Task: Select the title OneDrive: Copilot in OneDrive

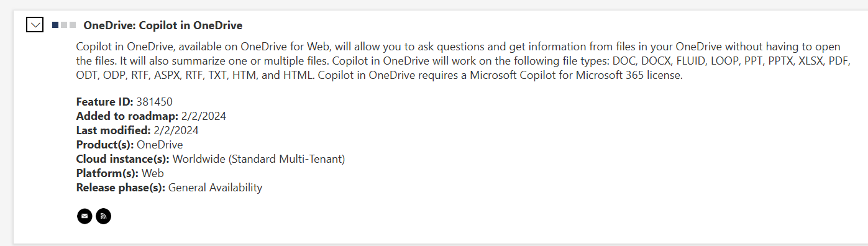Action: (x=163, y=25)
